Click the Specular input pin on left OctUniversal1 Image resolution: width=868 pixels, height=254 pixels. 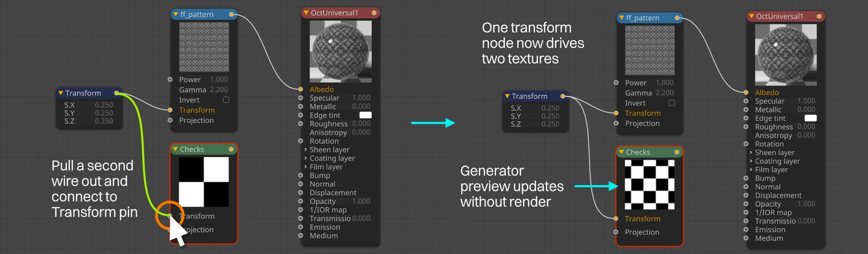300,98
